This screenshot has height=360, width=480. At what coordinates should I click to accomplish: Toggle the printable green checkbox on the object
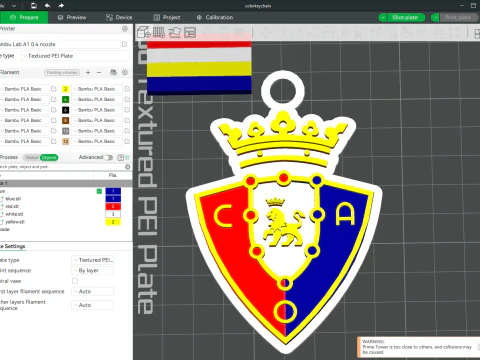(99, 191)
